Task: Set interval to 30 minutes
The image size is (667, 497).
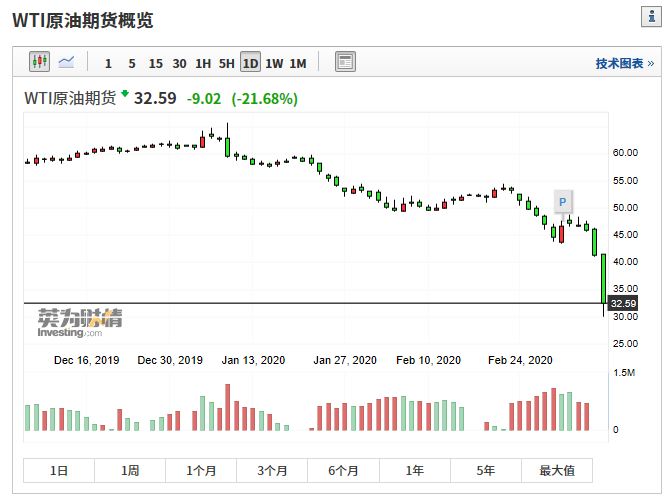Action: point(179,63)
